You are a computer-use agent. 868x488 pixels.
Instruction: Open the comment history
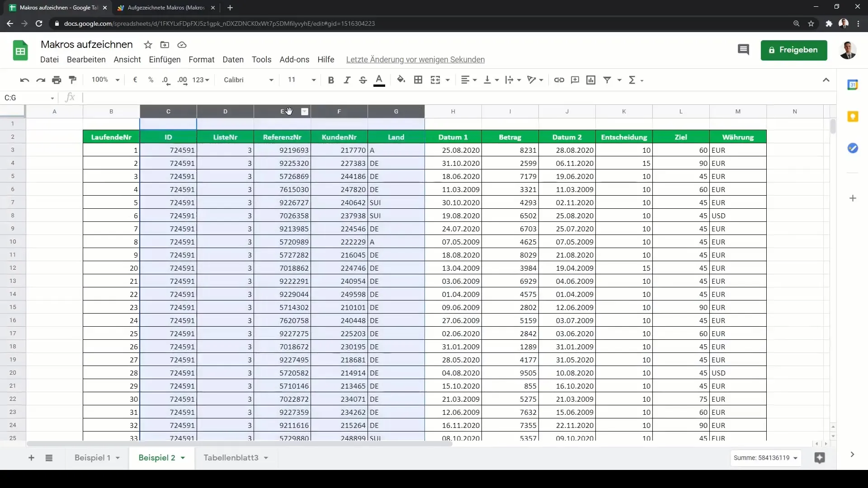743,50
